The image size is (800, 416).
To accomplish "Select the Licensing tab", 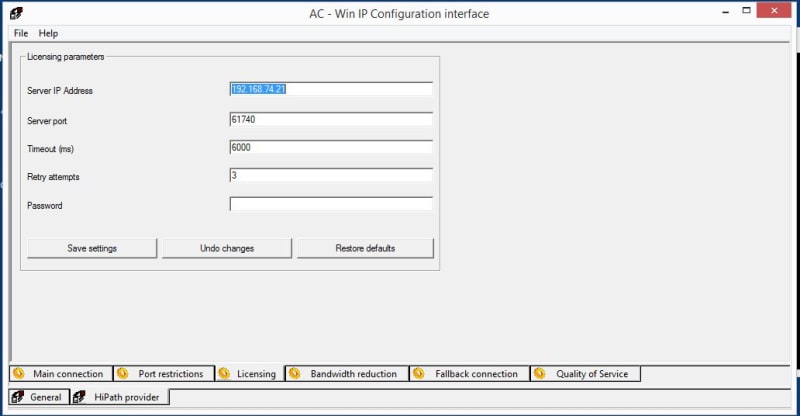I will click(x=250, y=374).
